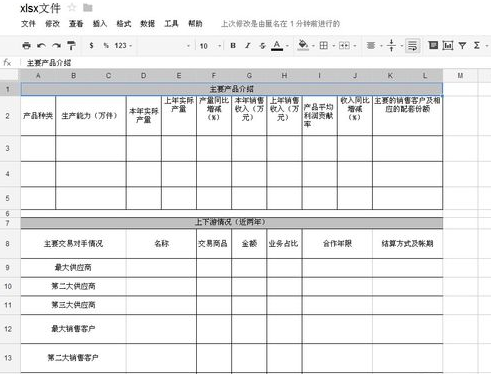Click the print icon in toolbar
The height and width of the screenshot is (374, 491).
[x=26, y=46]
